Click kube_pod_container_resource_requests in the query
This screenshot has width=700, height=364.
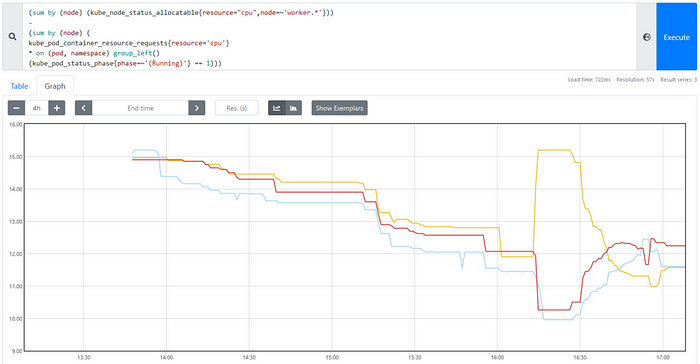[98, 43]
